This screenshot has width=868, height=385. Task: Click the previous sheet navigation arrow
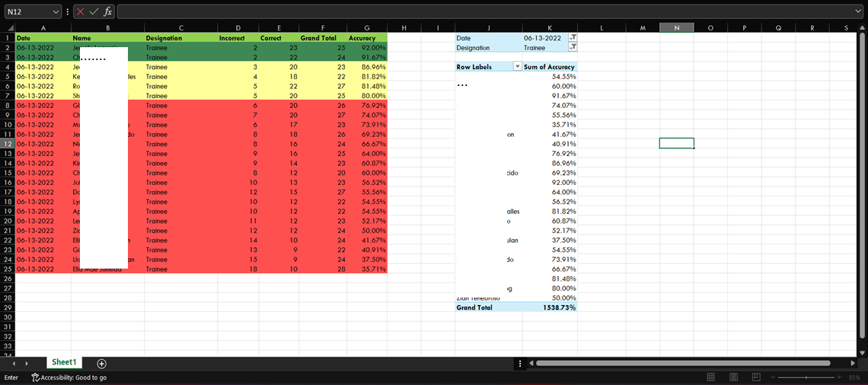coord(13,364)
